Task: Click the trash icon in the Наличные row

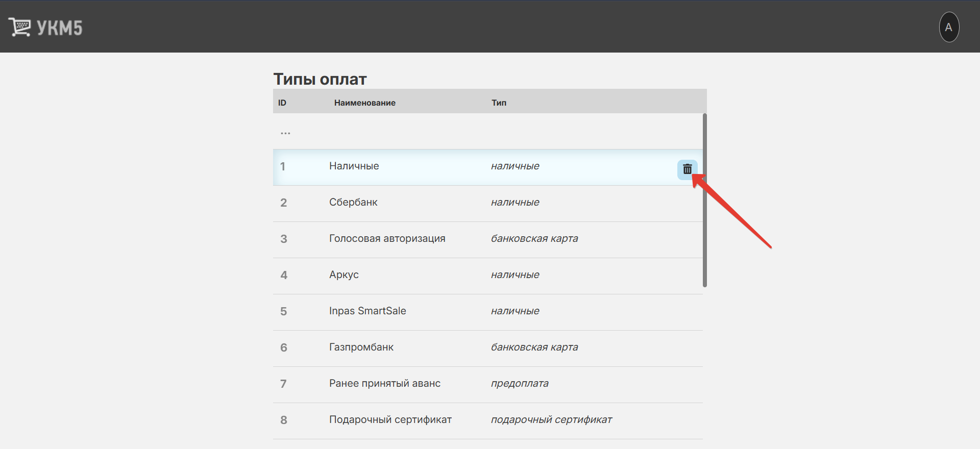Action: coord(687,169)
